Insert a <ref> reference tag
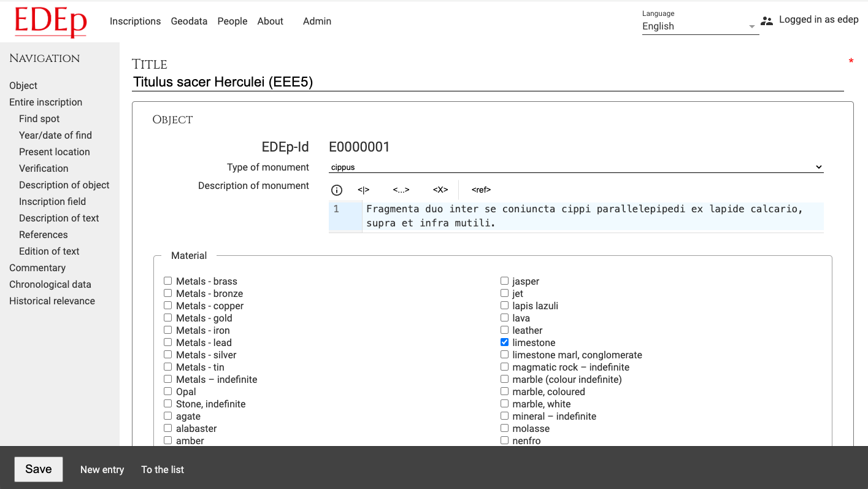The width and height of the screenshot is (868, 489). pos(481,190)
